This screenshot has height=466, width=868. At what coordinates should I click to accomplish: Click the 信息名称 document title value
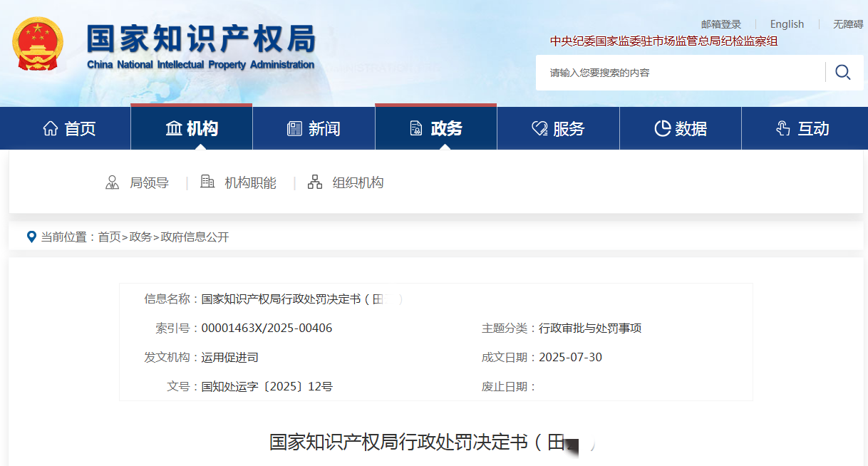click(302, 299)
